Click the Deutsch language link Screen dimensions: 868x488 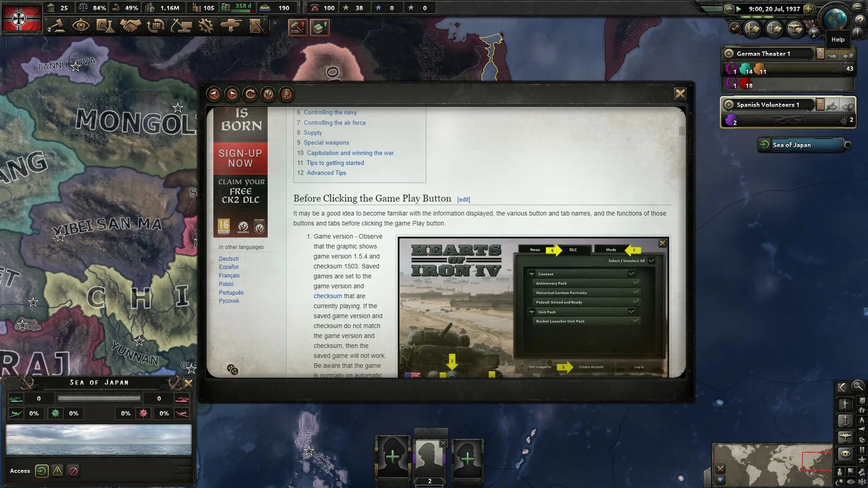(229, 258)
